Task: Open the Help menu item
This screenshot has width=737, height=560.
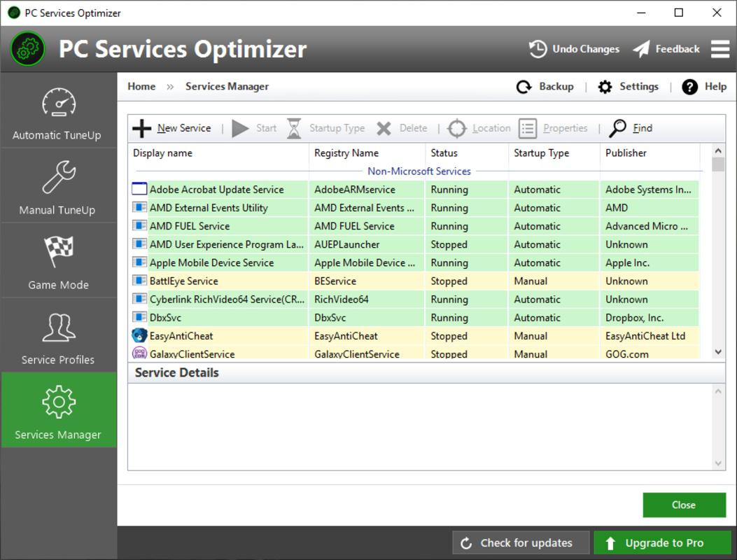Action: pyautogui.click(x=703, y=87)
